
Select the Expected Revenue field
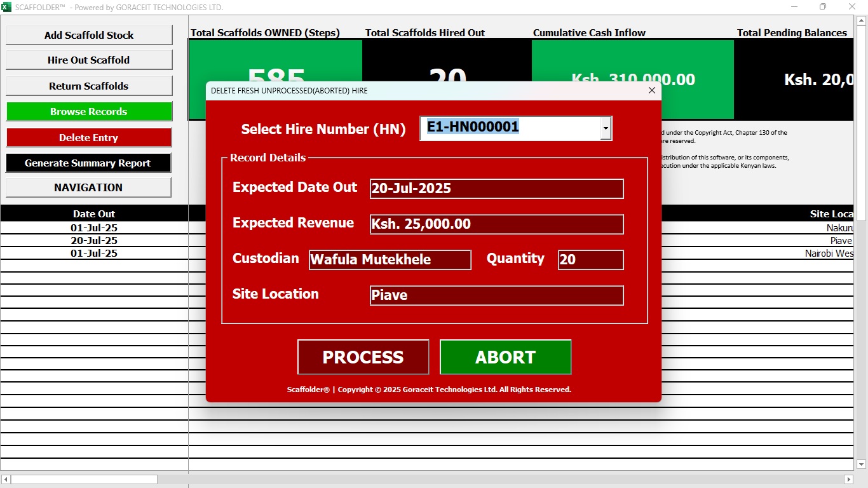pyautogui.click(x=496, y=224)
